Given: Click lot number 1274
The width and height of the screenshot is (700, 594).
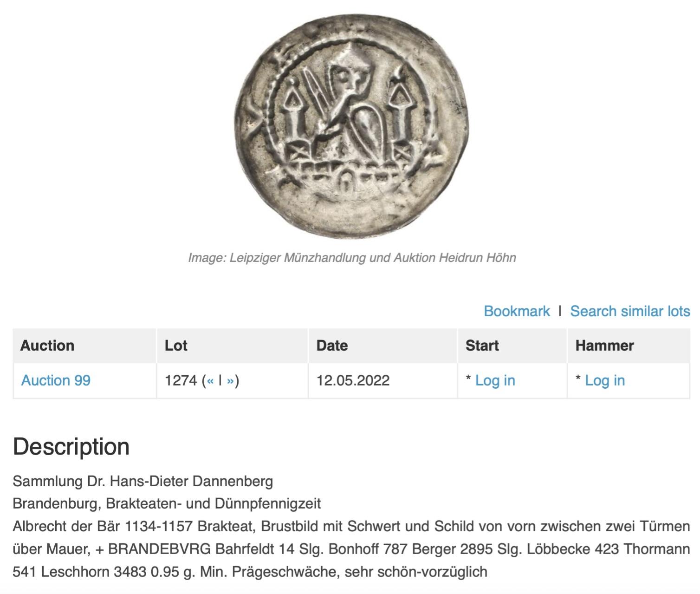Looking at the screenshot, I should (181, 380).
